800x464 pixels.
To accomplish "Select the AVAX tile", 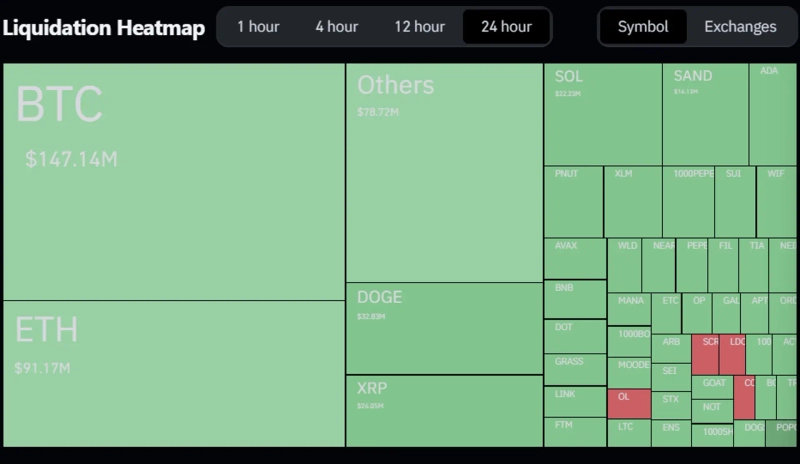I will (x=575, y=258).
